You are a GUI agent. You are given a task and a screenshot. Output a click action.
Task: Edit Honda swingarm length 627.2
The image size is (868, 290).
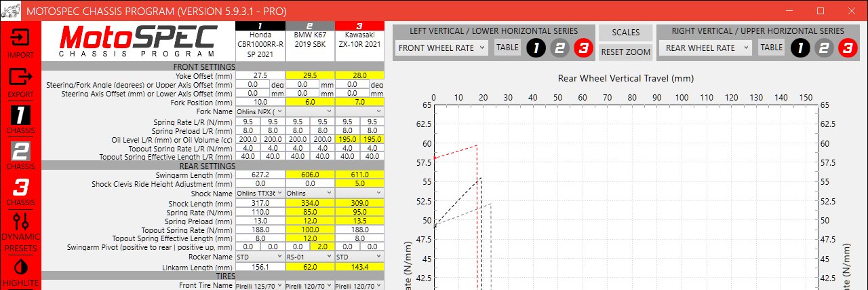260,175
